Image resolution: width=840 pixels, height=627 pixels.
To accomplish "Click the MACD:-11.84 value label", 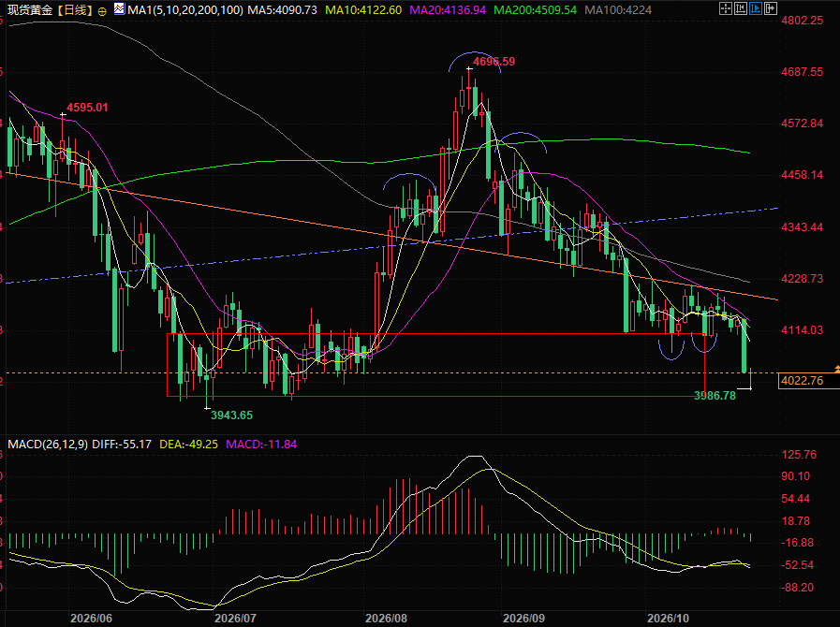I will [261, 445].
